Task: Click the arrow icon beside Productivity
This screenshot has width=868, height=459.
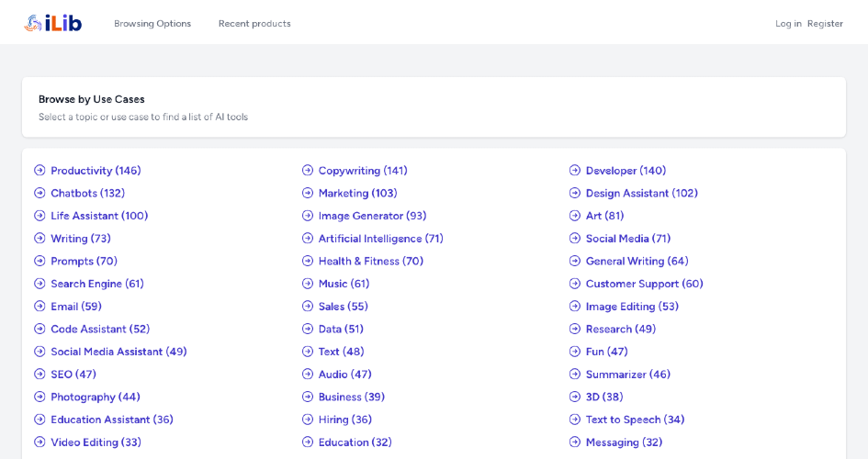Action: pos(39,171)
